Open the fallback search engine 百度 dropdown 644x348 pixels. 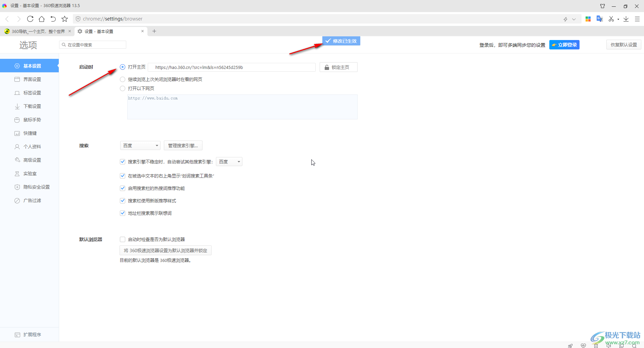229,162
